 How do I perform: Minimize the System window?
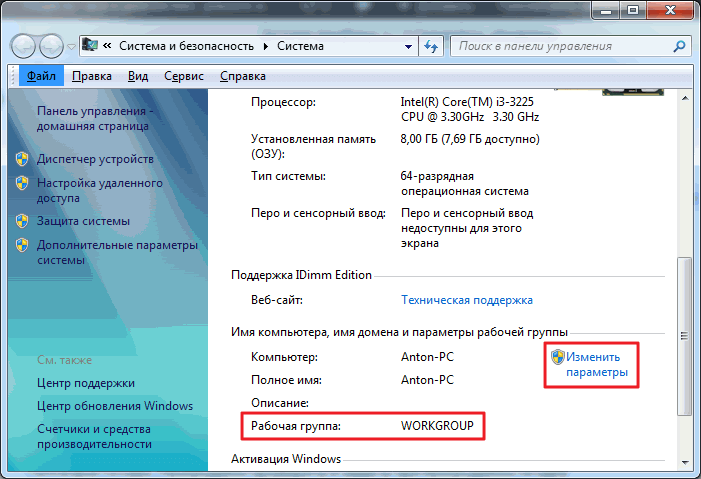tap(606, 10)
